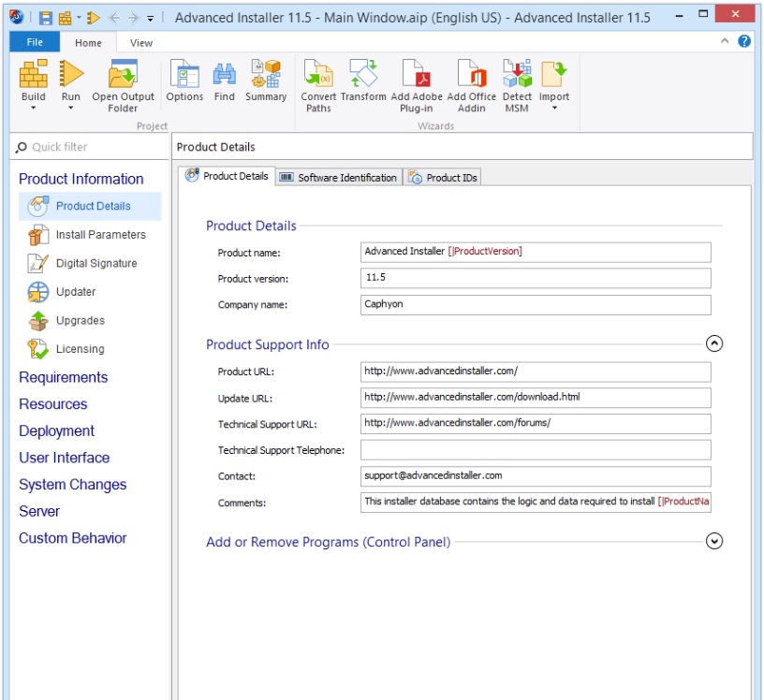Open the File menu tab
Image resolution: width=764 pixels, height=700 pixels.
(35, 42)
